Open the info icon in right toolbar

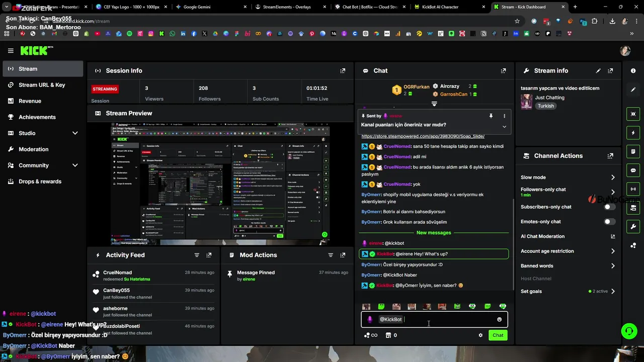coord(633,71)
